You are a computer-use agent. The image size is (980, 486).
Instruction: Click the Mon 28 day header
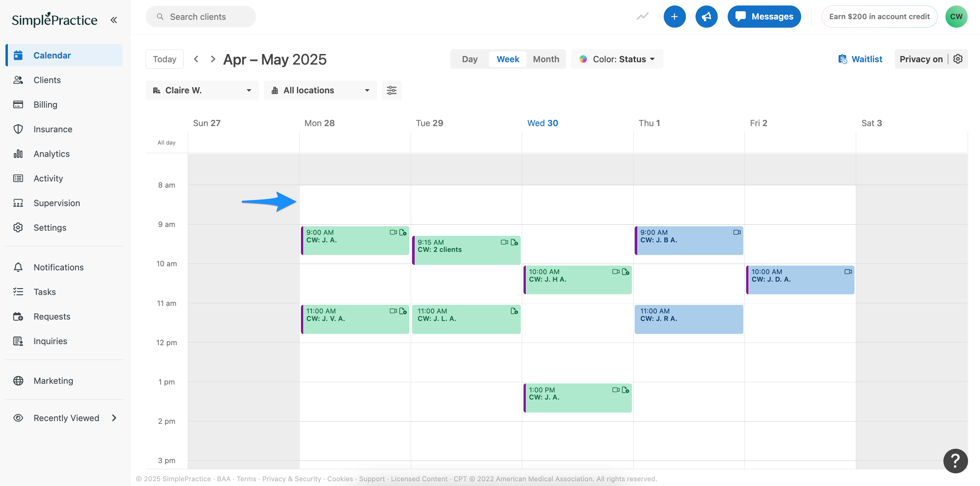(x=319, y=123)
